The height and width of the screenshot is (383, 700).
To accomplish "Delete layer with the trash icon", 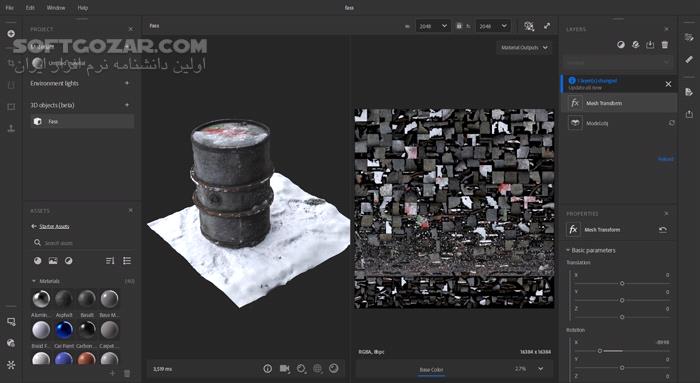I will click(665, 45).
